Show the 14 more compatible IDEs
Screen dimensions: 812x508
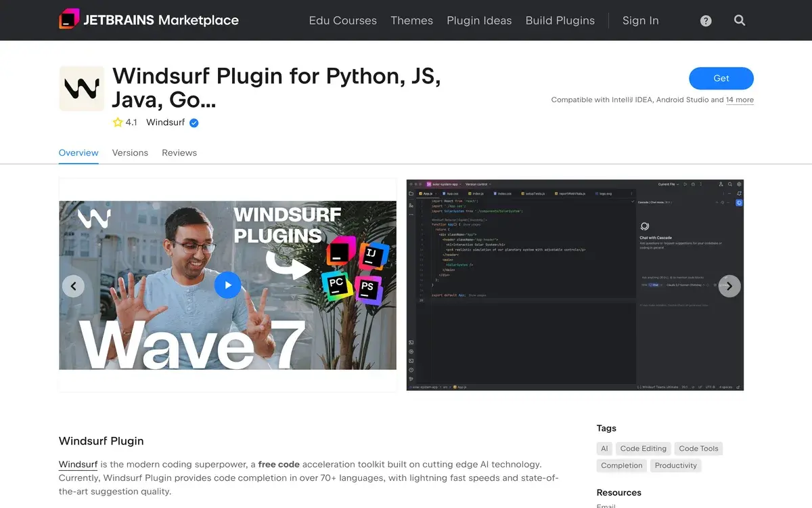[x=740, y=100]
